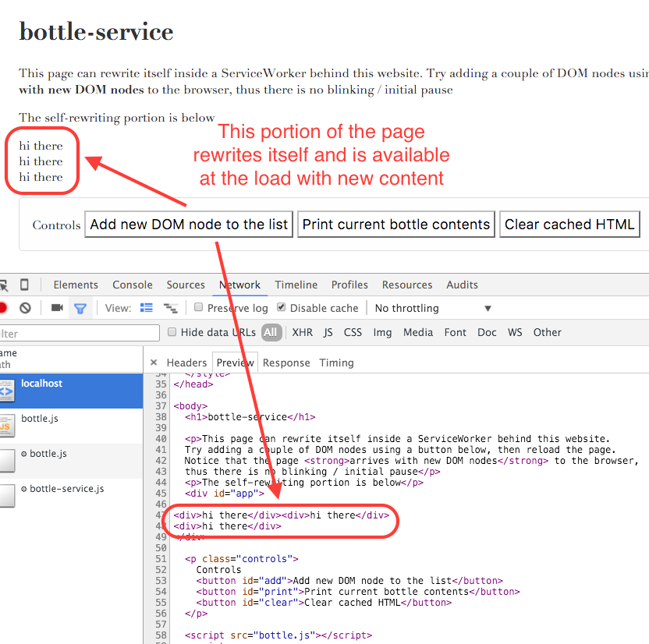This screenshot has width=649, height=644.
Task: Switch to large request rows view icon
Action: click(x=147, y=308)
